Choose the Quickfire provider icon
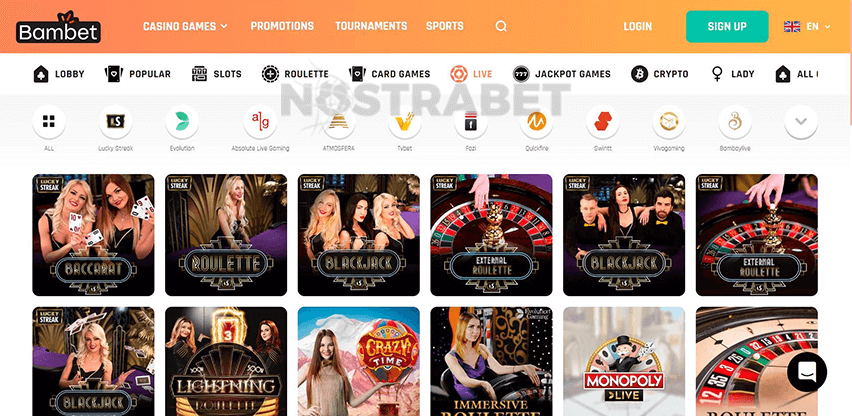 tap(536, 122)
